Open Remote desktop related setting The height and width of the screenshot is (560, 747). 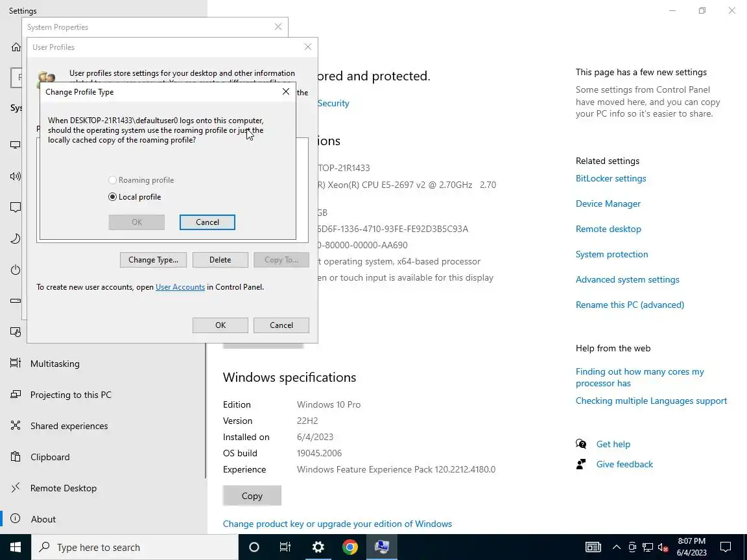tap(608, 229)
